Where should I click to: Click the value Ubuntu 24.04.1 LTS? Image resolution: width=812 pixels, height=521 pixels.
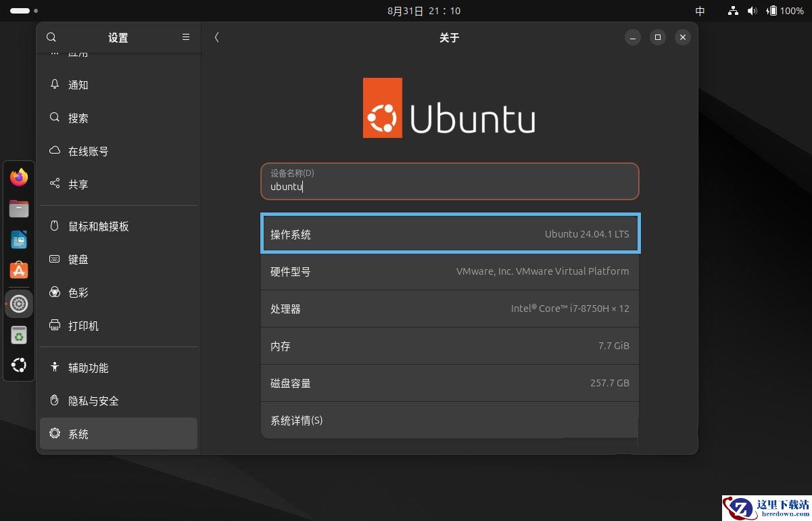[x=587, y=234]
